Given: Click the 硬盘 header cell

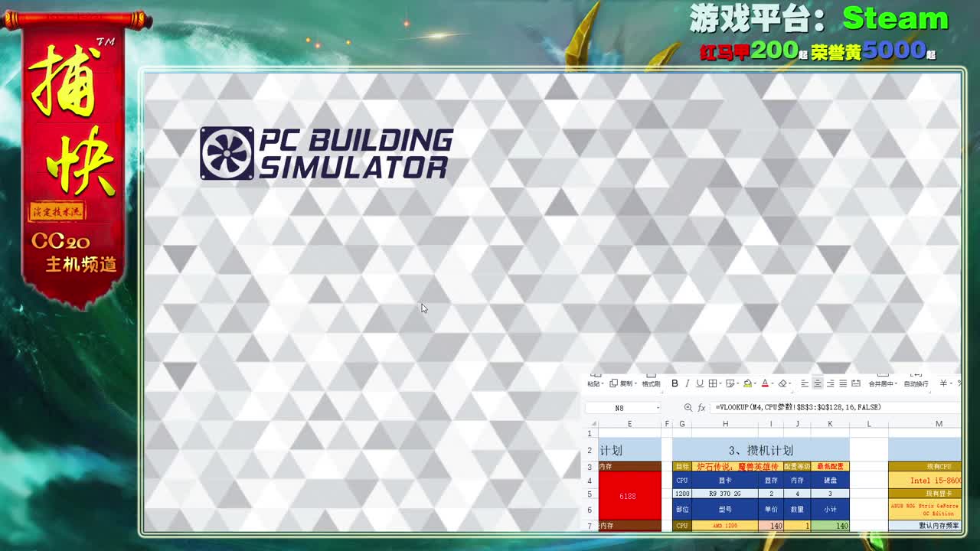Looking at the screenshot, I should (x=830, y=481).
